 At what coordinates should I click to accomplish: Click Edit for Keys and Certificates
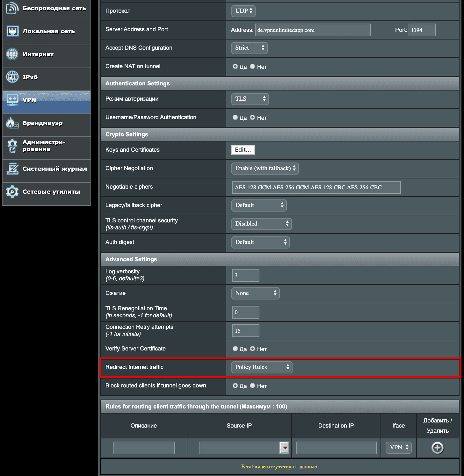[x=243, y=150]
